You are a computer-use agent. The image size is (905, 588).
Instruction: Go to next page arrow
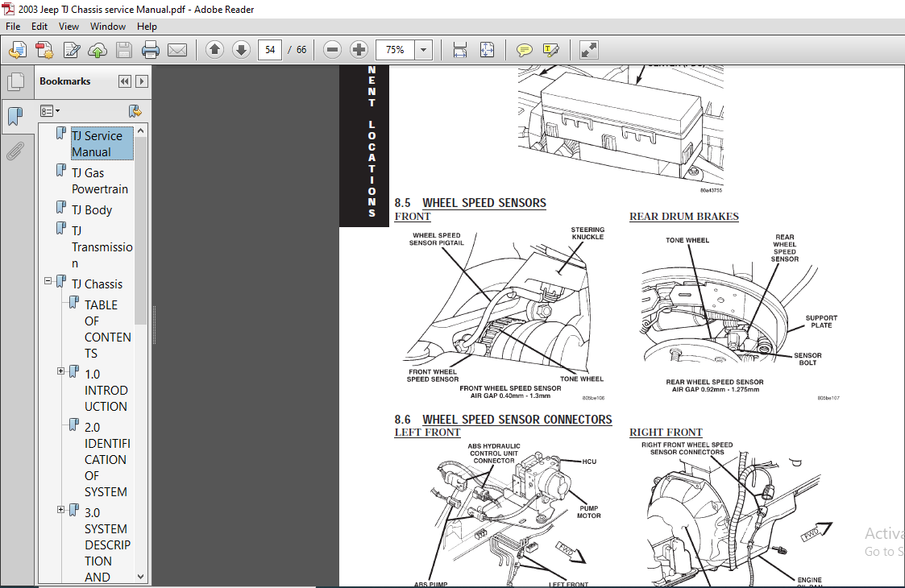coord(241,50)
